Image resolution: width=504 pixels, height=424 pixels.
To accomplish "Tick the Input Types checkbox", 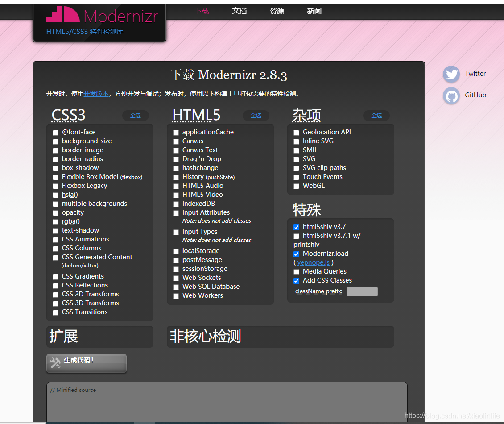I will coord(176,232).
